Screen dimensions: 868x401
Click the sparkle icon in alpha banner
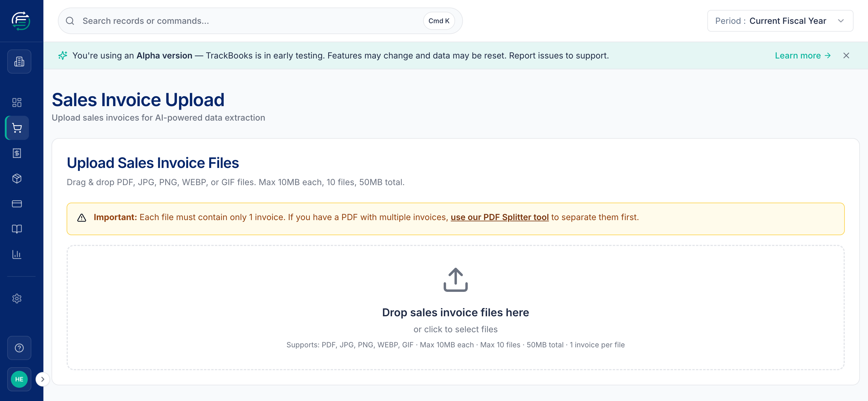coord(63,55)
